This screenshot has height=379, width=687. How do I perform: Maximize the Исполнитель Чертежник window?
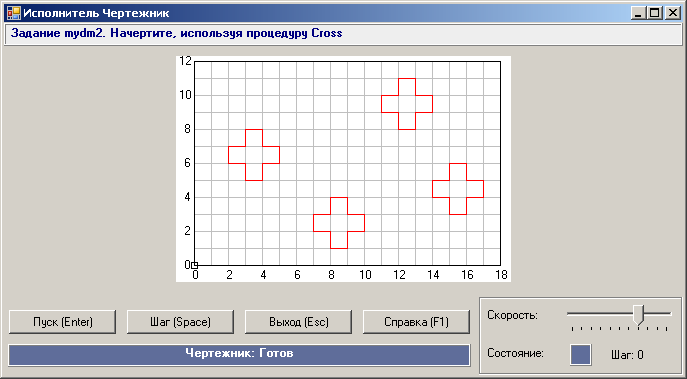(x=655, y=14)
